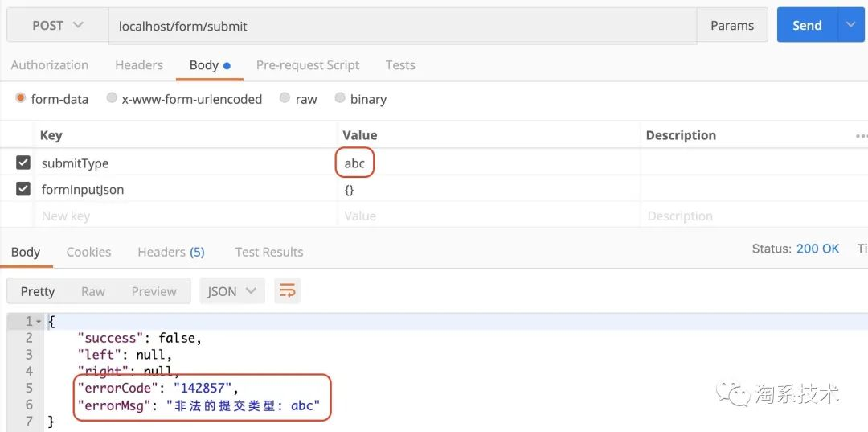Choose the raw body type
The width and height of the screenshot is (868, 432).
[285, 98]
